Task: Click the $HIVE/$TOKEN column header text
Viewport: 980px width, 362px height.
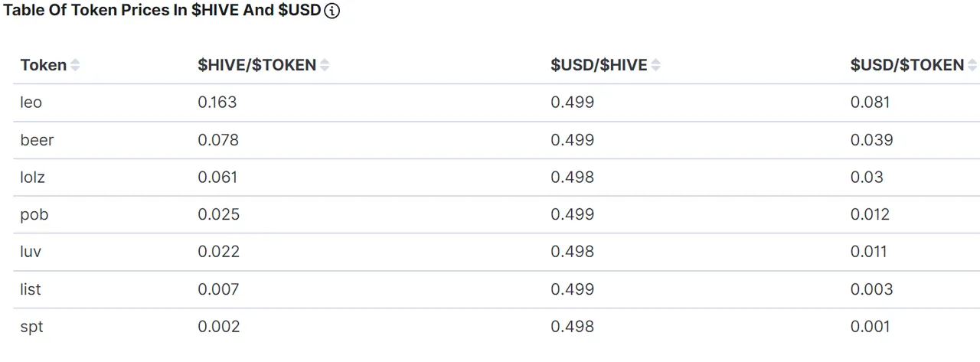Action: [257, 65]
